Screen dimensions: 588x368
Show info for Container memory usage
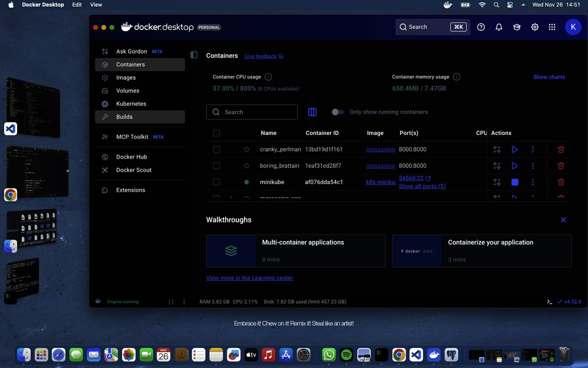[457, 77]
